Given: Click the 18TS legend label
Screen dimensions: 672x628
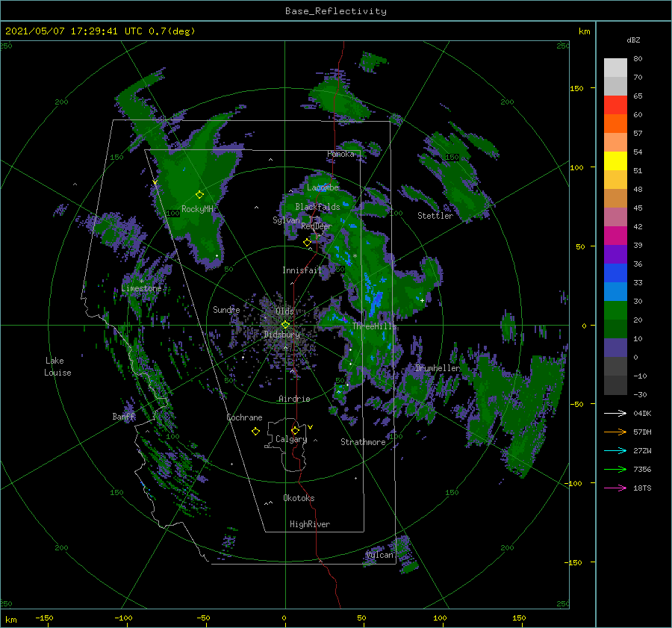Looking at the screenshot, I should click(642, 488).
